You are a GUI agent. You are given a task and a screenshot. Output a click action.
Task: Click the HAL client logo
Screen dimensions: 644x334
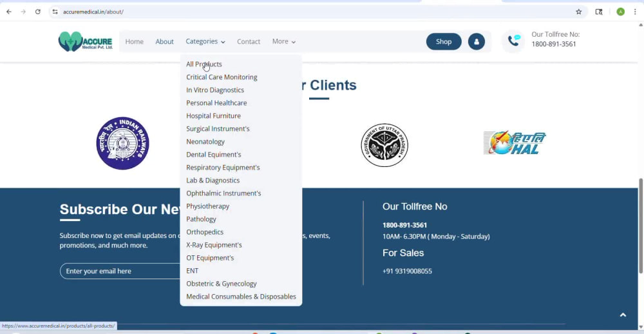coord(515,142)
